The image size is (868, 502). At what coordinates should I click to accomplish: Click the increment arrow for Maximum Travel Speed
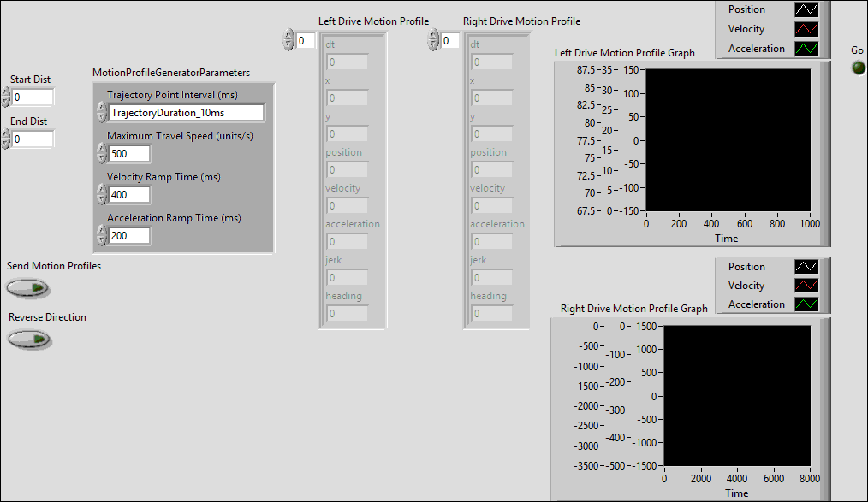click(x=101, y=150)
